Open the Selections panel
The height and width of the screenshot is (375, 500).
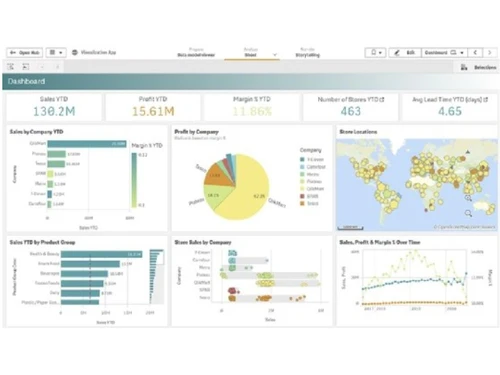479,67
